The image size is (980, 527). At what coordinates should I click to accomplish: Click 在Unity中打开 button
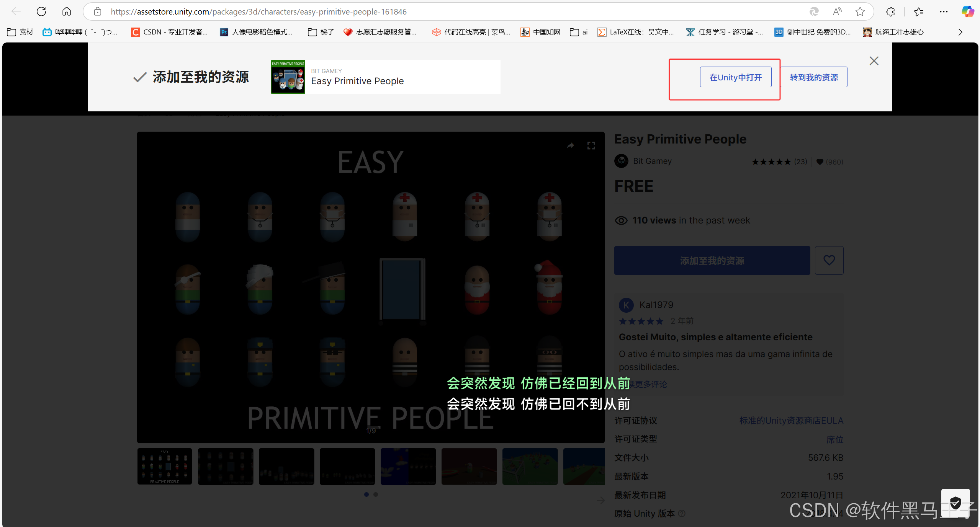pyautogui.click(x=736, y=77)
